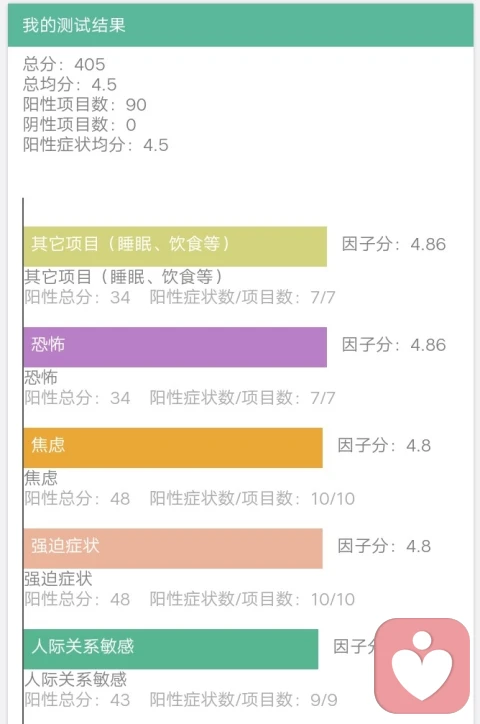Click 阴性项目数 0 line
Screen dimensions: 480x724
tap(79, 125)
